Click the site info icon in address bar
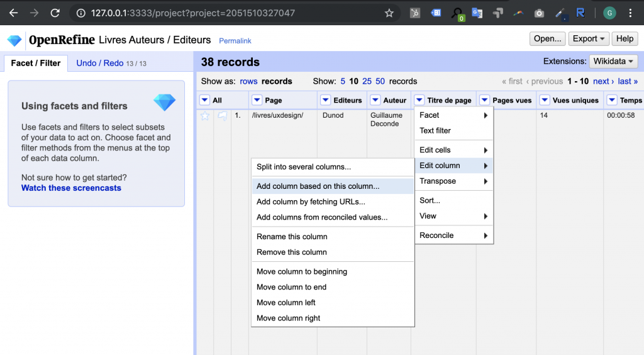 point(81,13)
